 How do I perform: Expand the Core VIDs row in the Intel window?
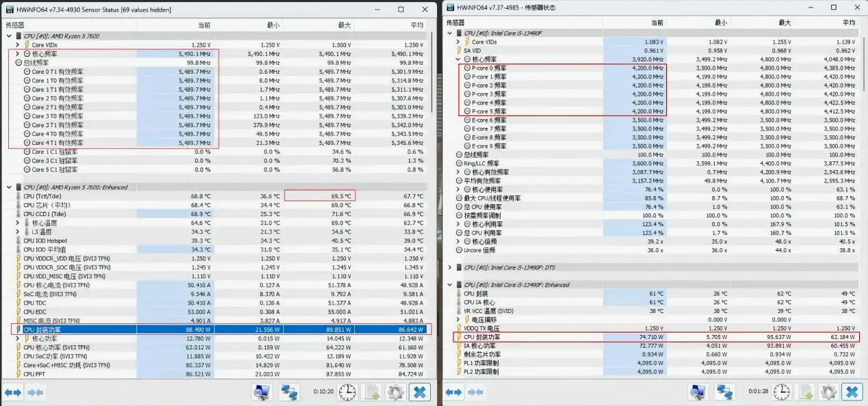(458, 42)
